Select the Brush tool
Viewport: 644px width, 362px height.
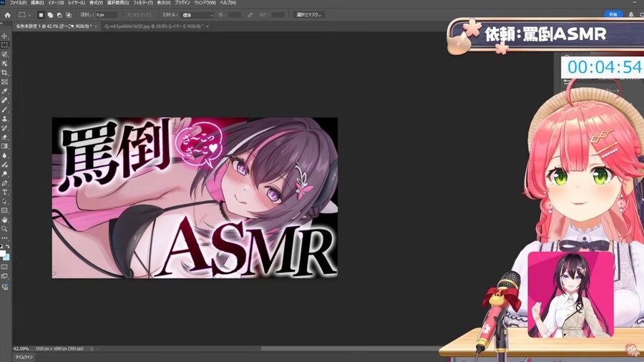pos(4,109)
